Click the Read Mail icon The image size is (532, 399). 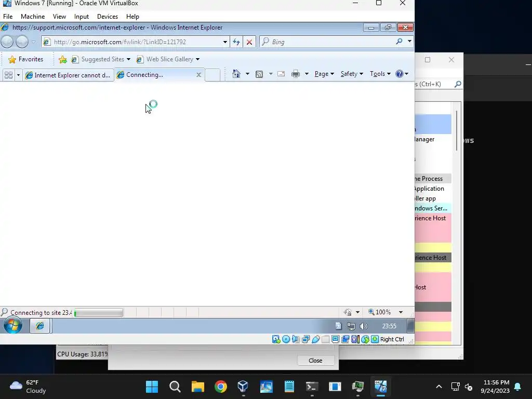[281, 74]
